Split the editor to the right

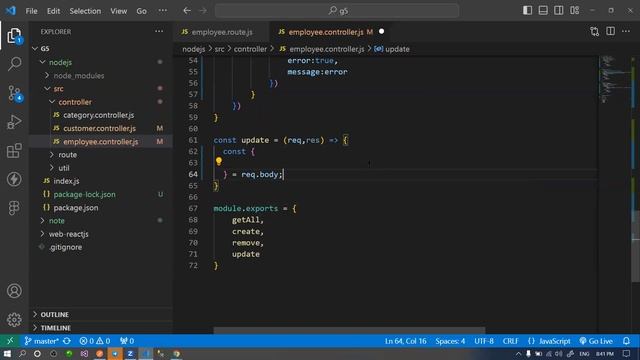click(610, 31)
